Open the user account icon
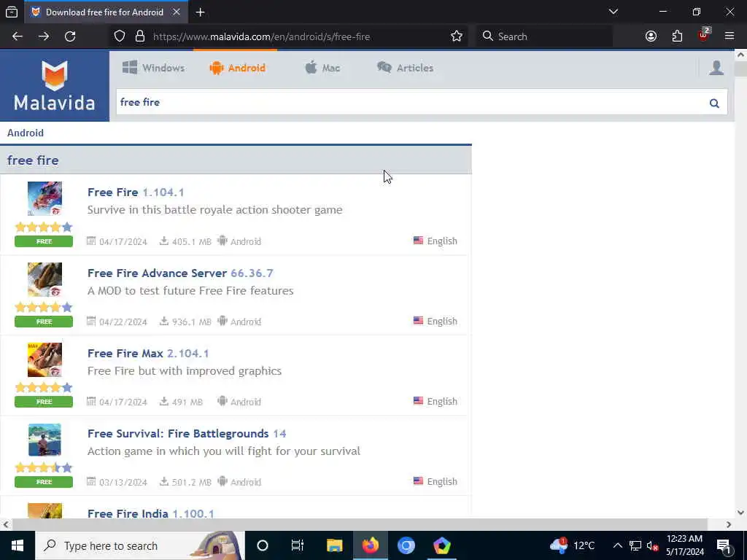Viewport: 747px width, 560px height. 716,68
